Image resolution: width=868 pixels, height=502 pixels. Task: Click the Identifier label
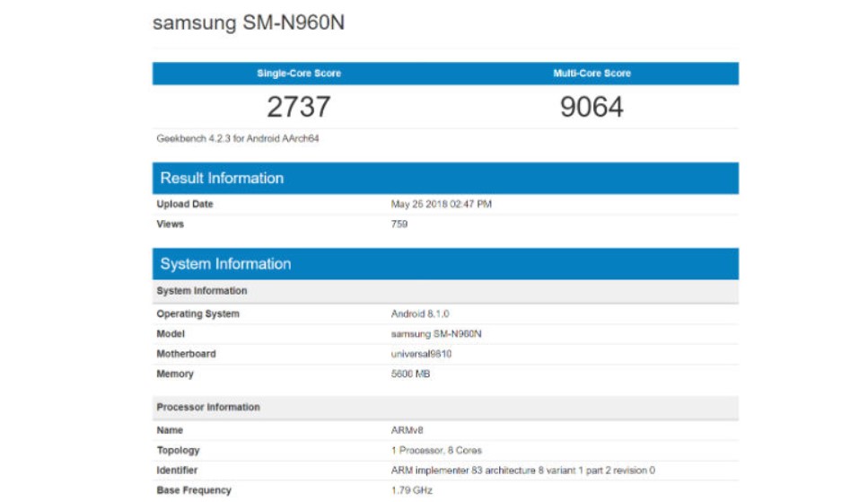coord(177,470)
